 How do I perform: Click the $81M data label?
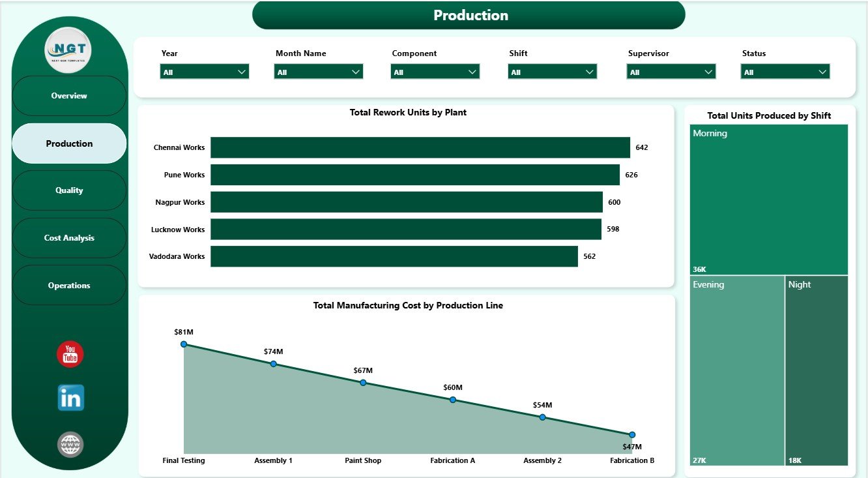[x=184, y=332]
